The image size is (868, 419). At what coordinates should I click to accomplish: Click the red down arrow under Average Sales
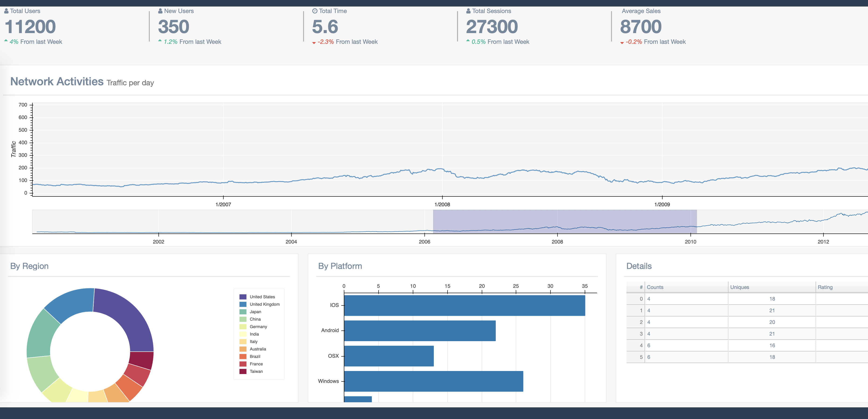[x=622, y=43]
